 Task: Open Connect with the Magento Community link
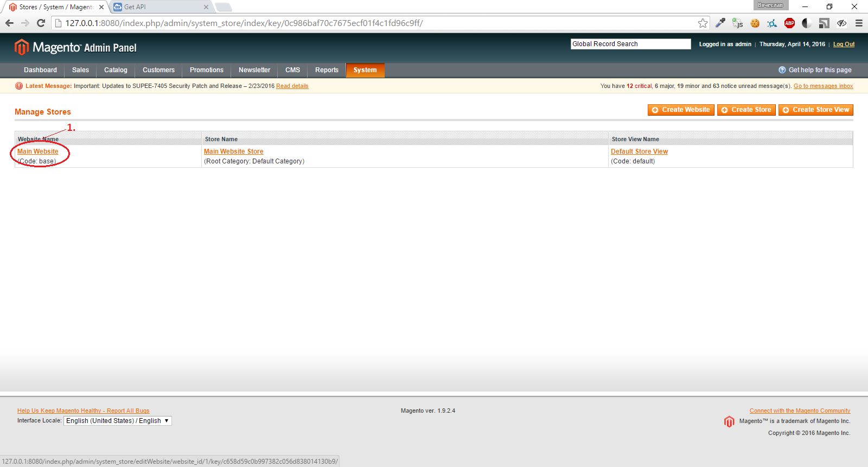800,411
